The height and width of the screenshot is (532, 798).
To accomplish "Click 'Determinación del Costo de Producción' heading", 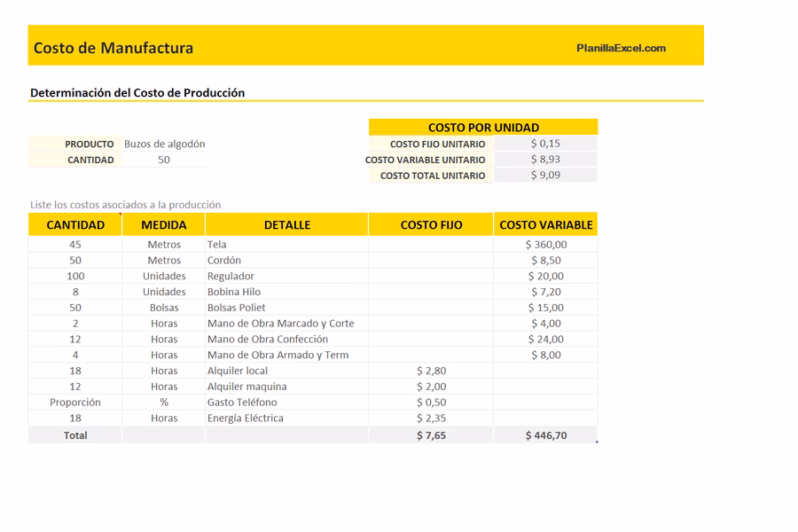I will click(x=137, y=92).
